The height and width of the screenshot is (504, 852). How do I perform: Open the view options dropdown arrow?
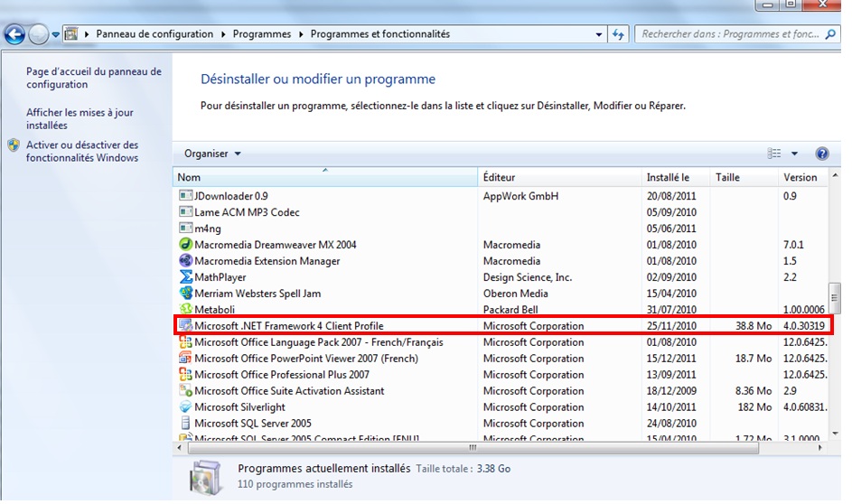click(x=794, y=154)
